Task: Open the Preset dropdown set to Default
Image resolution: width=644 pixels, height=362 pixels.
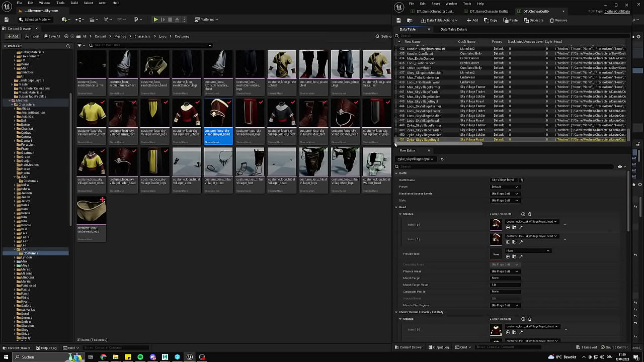Action: pyautogui.click(x=505, y=187)
